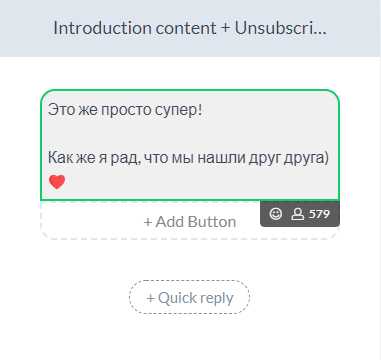
Task: Click the word "Unsubscri…" in the header
Action: coord(281,28)
